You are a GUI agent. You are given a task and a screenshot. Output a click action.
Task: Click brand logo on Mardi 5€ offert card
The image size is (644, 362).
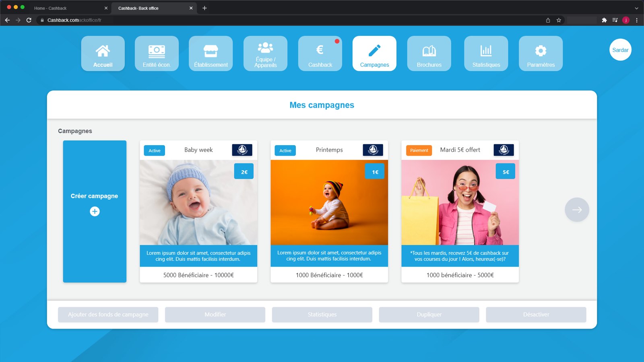click(504, 150)
